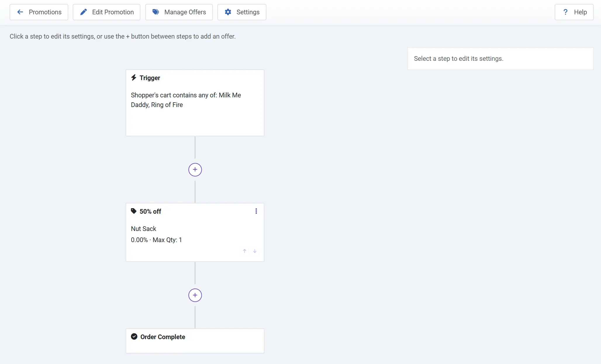Viewport: 601px width, 364px height.
Task: Open Manage Offers
Action: (179, 12)
